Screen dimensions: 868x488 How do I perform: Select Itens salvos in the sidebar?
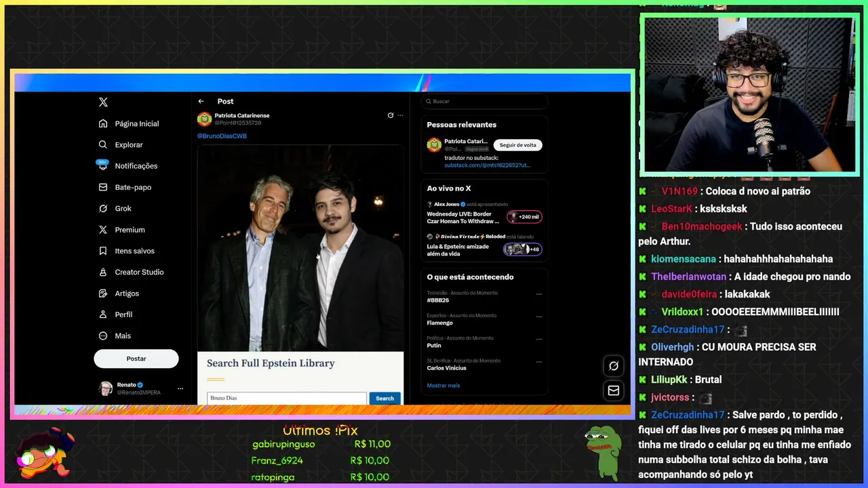(135, 251)
